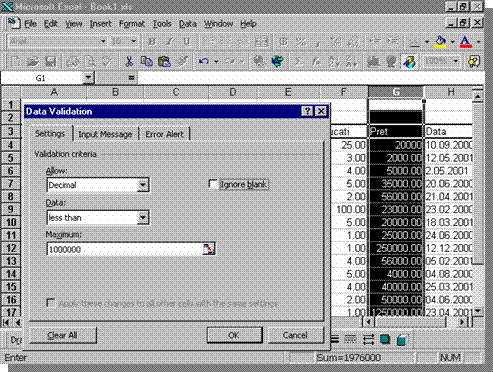The height and width of the screenshot is (372, 493).
Task: Click the Paste clipboard icon
Action: (x=164, y=61)
